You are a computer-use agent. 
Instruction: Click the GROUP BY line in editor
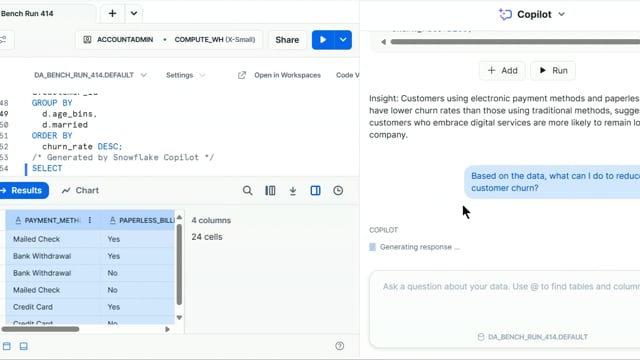[x=52, y=103]
